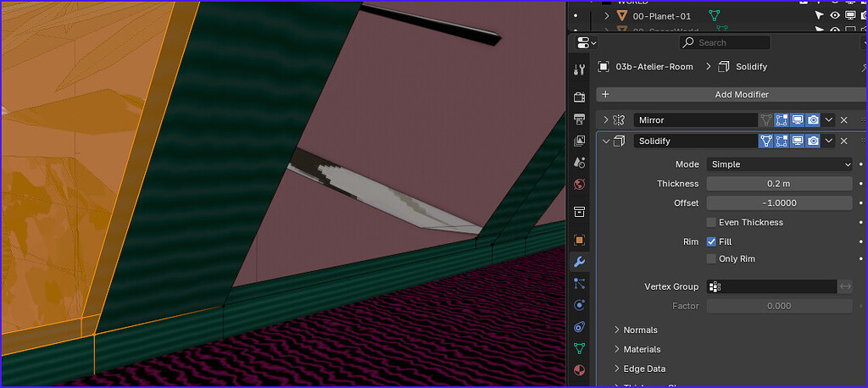Toggle 00-Planet-01 selectable arrow
Image resolution: width=868 pixels, height=388 pixels.
pos(820,16)
